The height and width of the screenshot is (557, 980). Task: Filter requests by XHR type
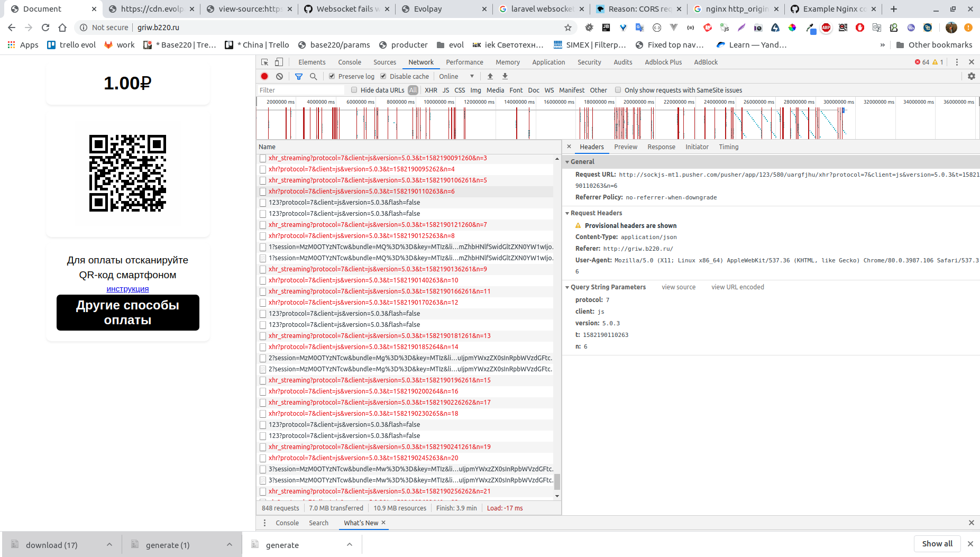point(431,90)
